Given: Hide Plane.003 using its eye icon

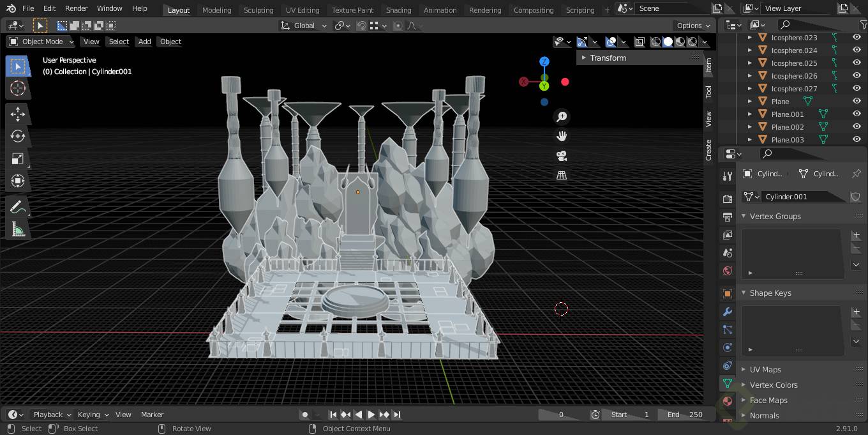Looking at the screenshot, I should pos(857,140).
